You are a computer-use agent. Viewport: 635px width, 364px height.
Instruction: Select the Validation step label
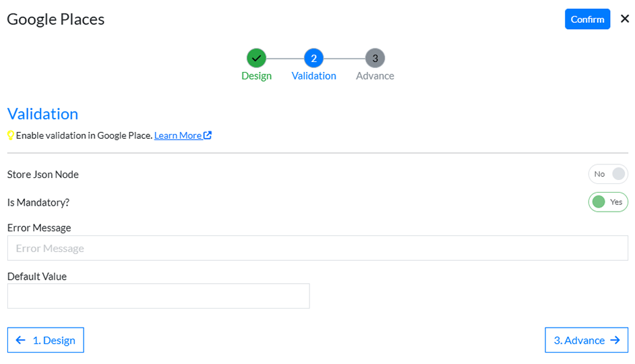click(313, 76)
